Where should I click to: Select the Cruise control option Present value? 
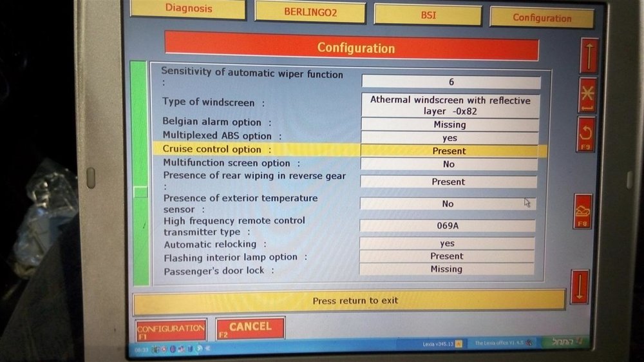449,151
